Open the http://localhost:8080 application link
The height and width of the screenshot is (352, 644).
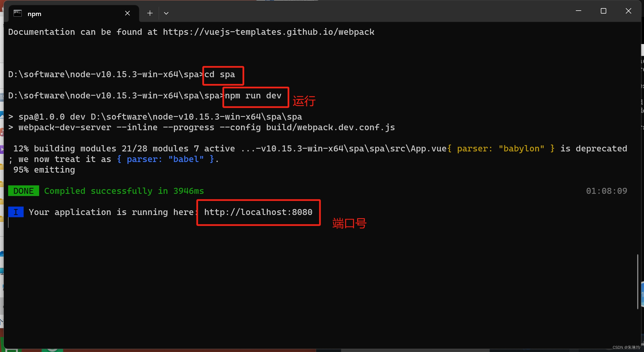coord(258,212)
